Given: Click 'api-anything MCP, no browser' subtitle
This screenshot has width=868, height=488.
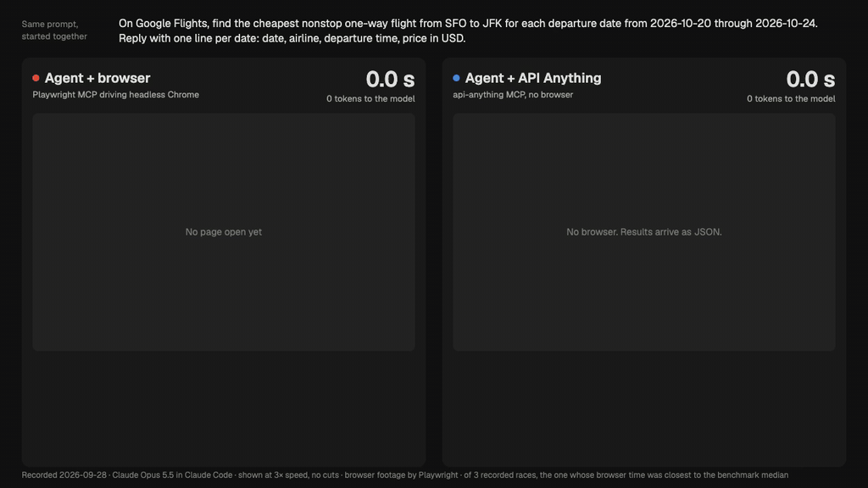Looking at the screenshot, I should pyautogui.click(x=513, y=95).
